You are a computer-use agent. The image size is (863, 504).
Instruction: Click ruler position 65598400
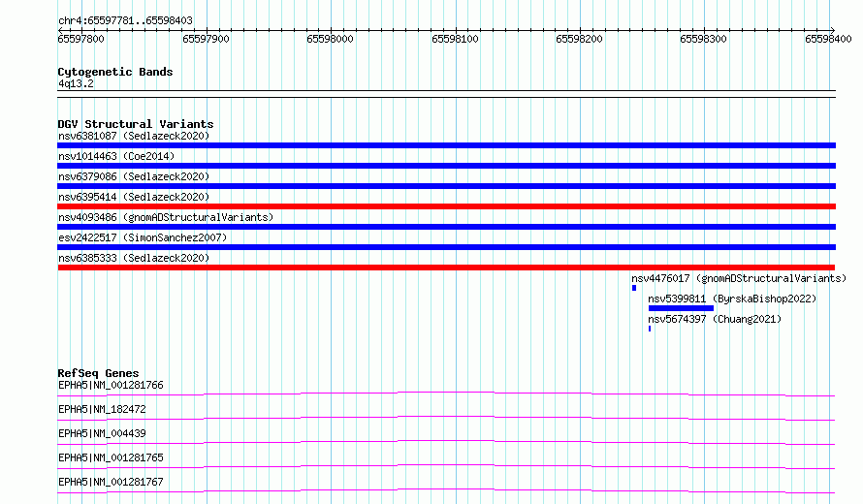[828, 39]
